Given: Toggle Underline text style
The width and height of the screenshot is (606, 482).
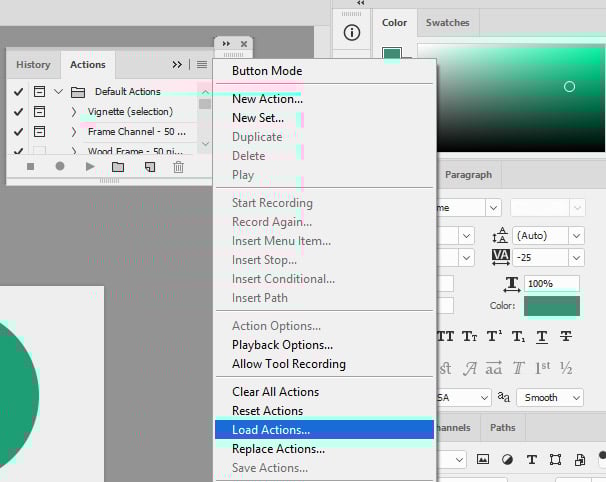Looking at the screenshot, I should pyautogui.click(x=542, y=337).
